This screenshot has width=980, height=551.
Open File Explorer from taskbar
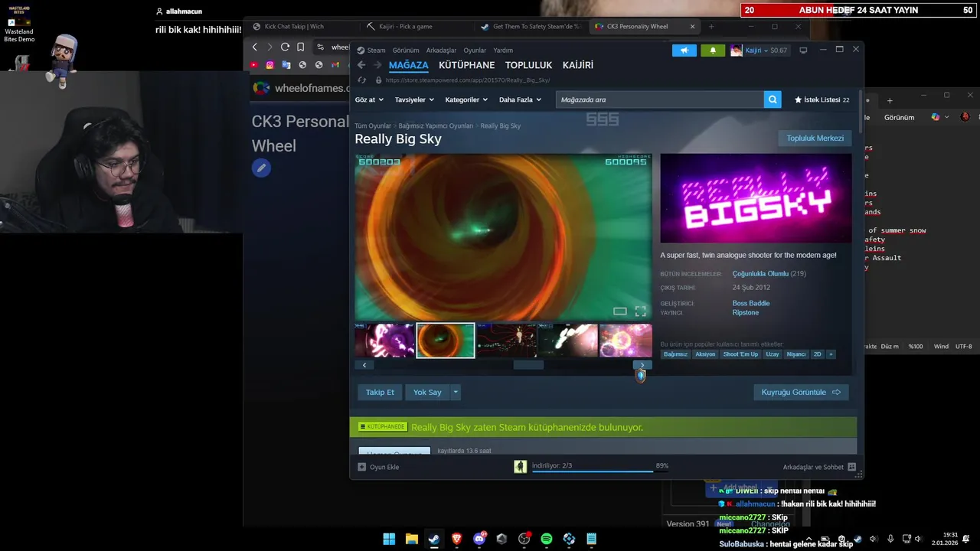[411, 539]
